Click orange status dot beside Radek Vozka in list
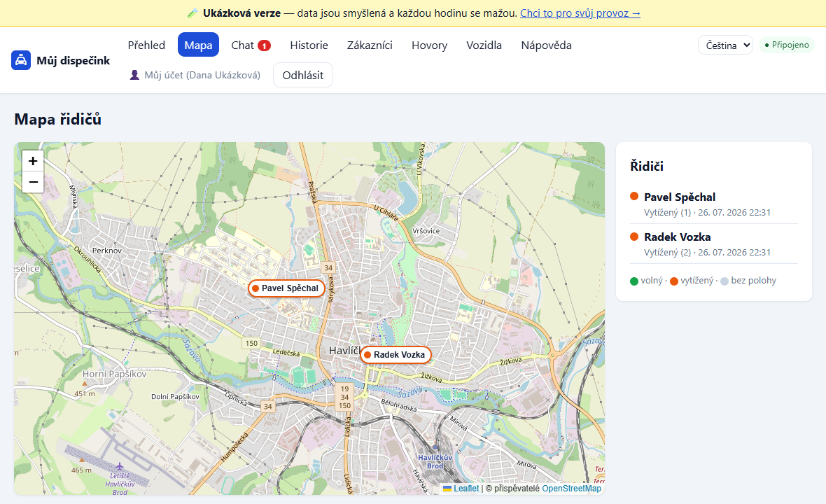 (x=634, y=237)
